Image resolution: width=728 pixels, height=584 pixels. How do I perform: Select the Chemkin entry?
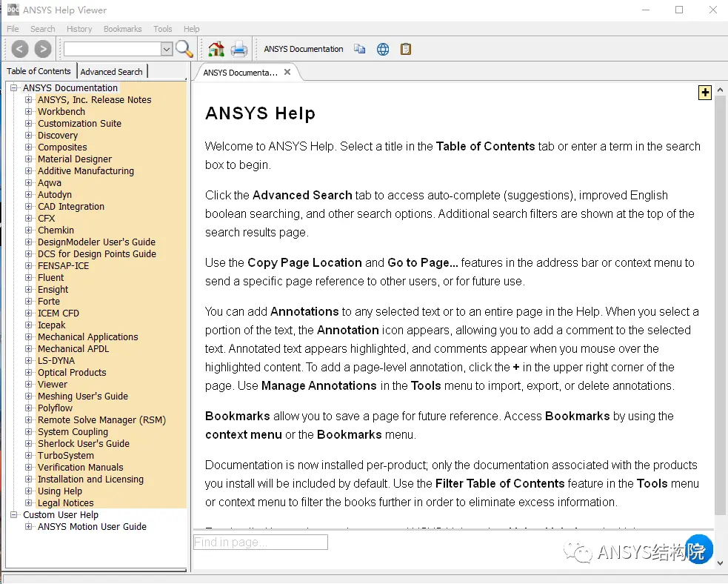point(56,230)
